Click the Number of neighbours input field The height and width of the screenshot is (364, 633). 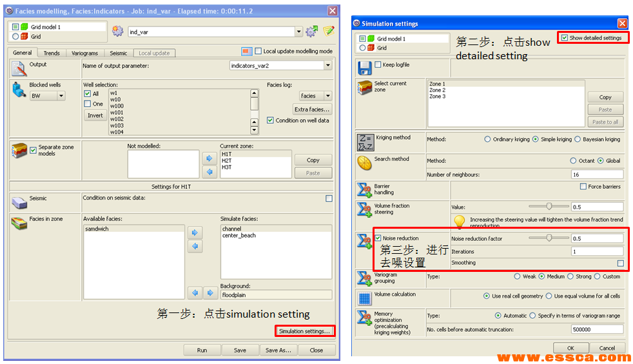click(x=597, y=175)
